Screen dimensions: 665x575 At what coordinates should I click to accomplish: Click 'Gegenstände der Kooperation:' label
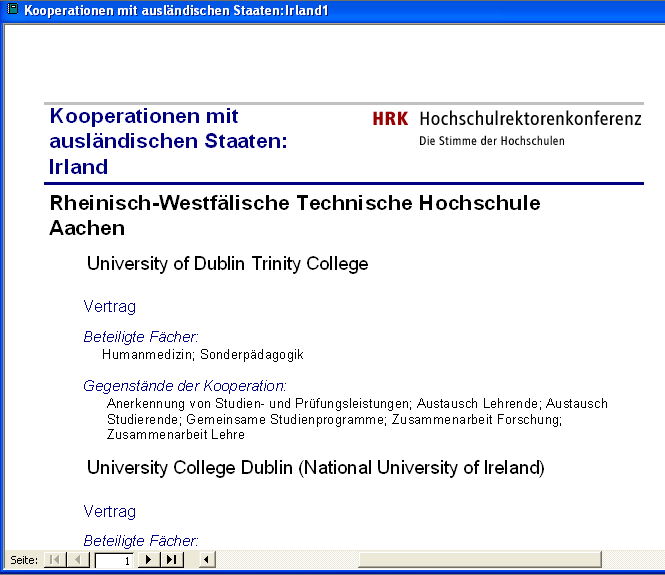(x=185, y=386)
